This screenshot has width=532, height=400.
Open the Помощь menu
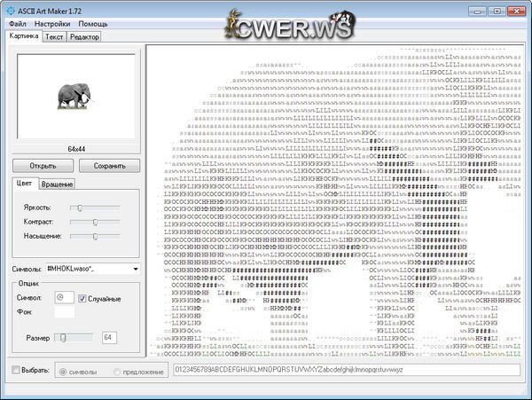click(93, 24)
